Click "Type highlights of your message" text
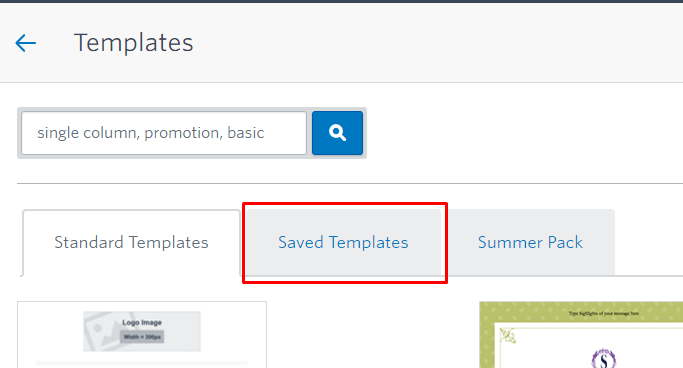 603,313
